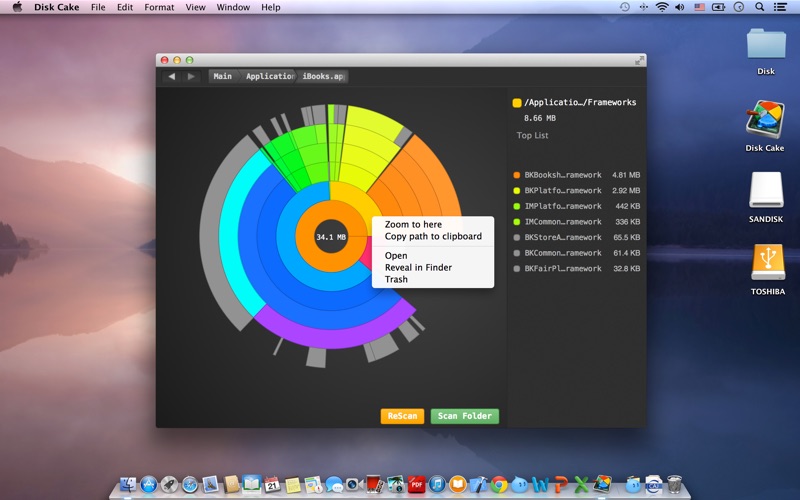
Task: Open the green X app in dock
Action: tap(581, 484)
